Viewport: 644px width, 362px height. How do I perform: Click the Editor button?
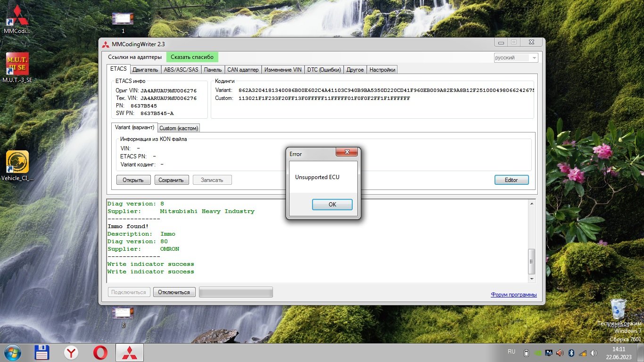(512, 180)
